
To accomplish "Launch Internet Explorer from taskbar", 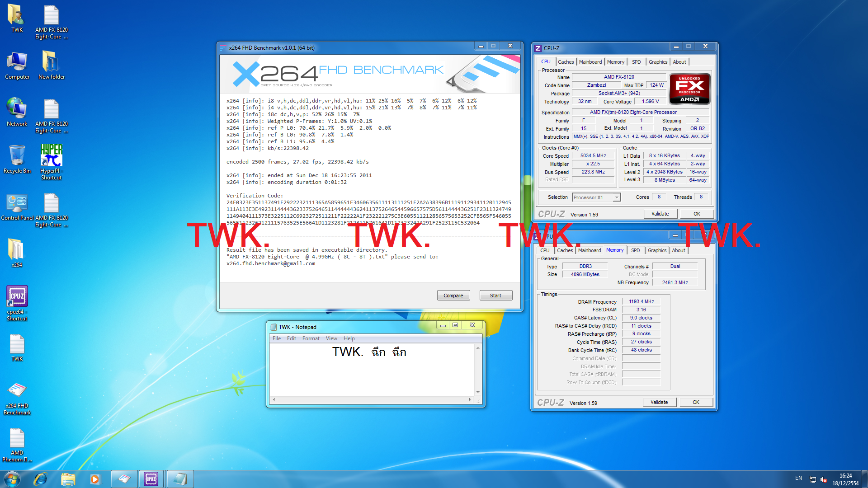I will point(40,479).
